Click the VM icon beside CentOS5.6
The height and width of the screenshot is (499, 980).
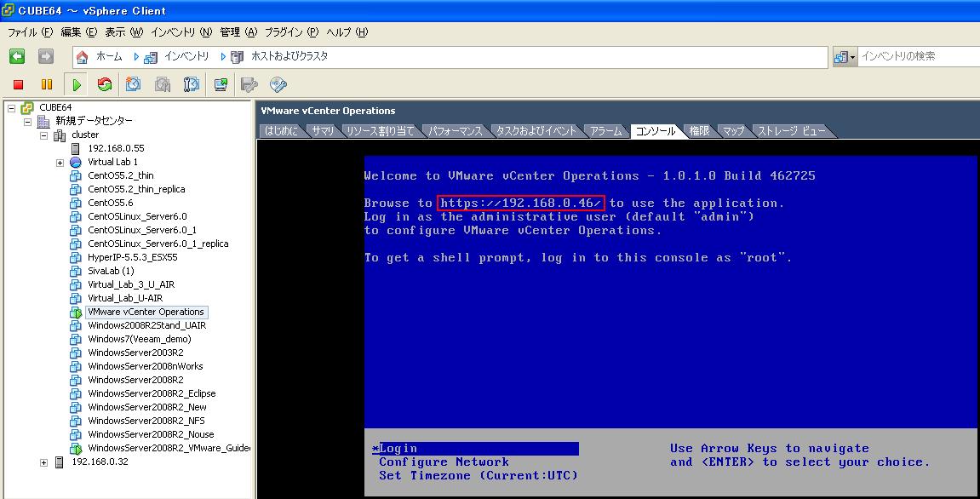coord(76,204)
